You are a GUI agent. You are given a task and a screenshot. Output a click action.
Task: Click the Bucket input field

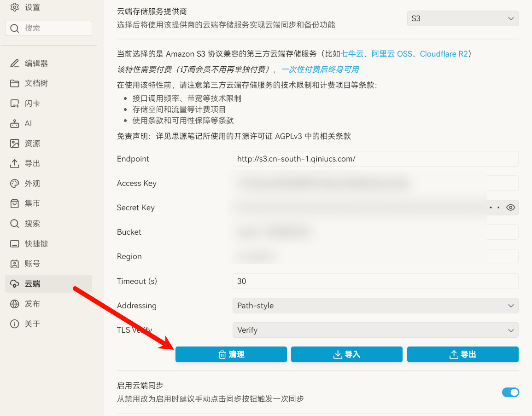coord(375,232)
